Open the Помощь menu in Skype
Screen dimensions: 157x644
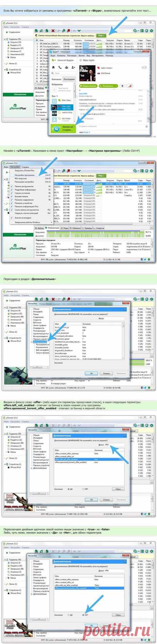[109, 56]
